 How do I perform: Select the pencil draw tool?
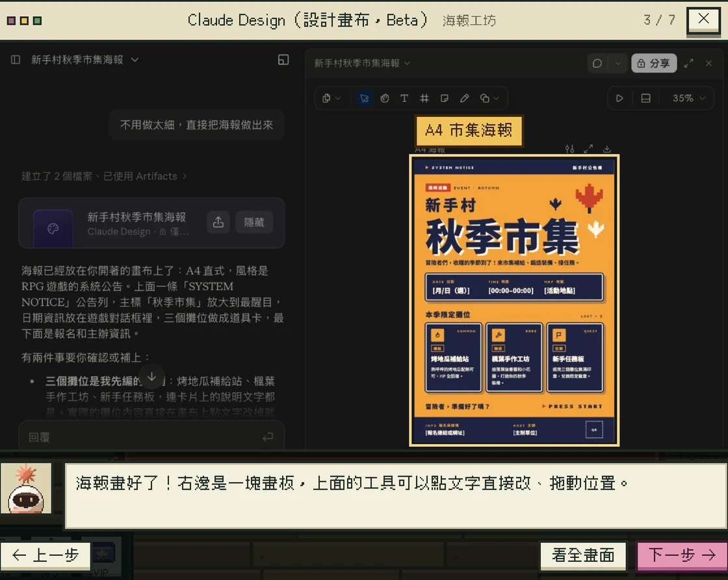[x=464, y=98]
